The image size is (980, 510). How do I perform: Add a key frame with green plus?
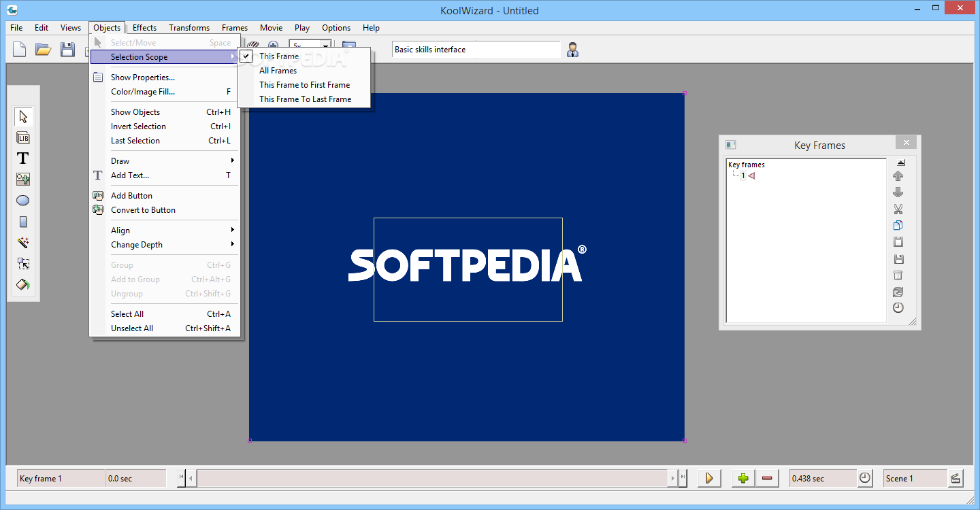coord(743,478)
